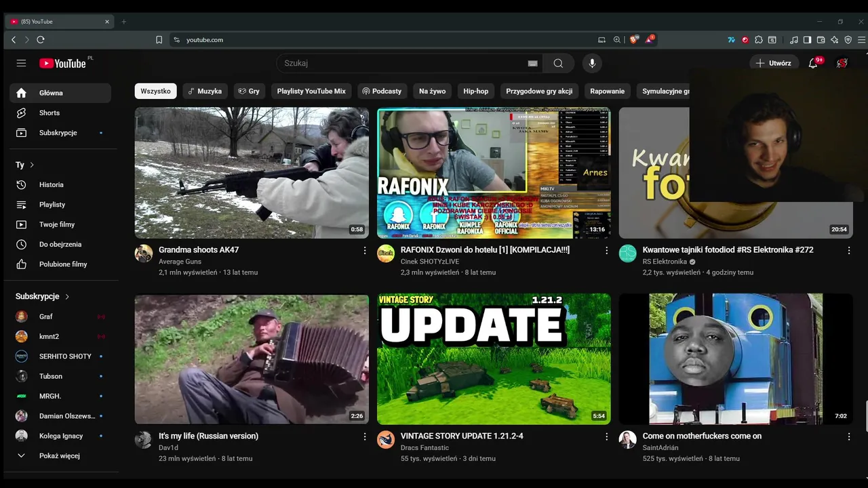Open Do obejrzenia watch later list
This screenshot has width=868, height=488.
coord(60,244)
